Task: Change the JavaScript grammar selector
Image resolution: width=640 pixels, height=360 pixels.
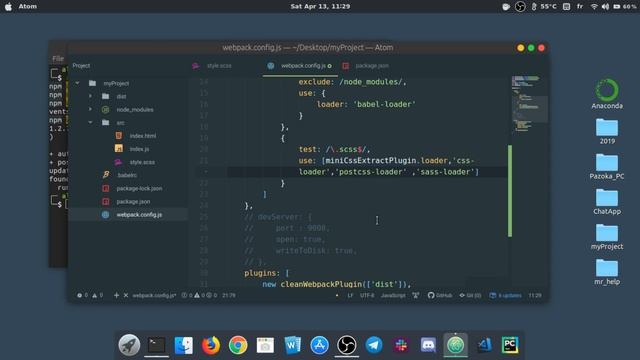Action: pos(393,296)
